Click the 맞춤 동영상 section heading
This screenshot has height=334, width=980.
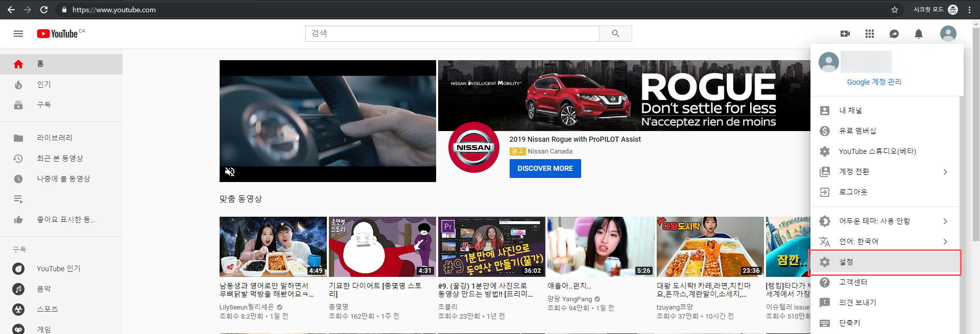pyautogui.click(x=241, y=199)
